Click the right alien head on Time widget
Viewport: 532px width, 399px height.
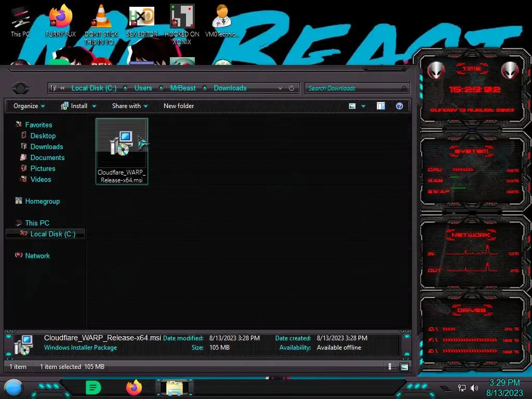point(510,70)
